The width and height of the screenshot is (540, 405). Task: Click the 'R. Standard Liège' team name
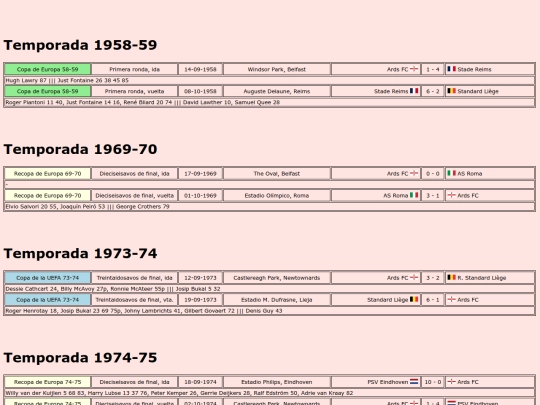coord(482,278)
